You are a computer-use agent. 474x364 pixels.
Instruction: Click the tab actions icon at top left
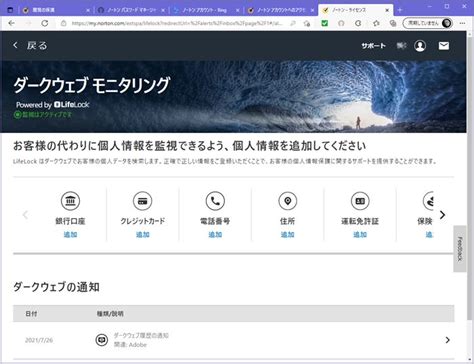tap(10, 10)
